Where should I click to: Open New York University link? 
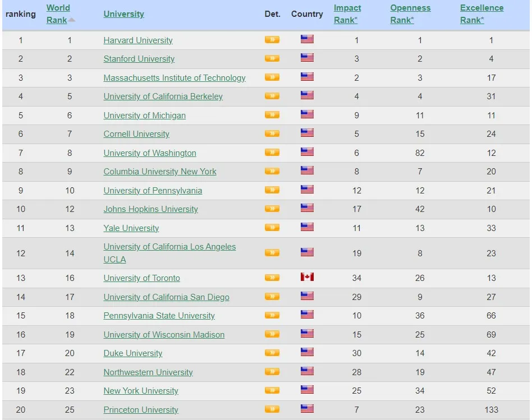click(141, 391)
